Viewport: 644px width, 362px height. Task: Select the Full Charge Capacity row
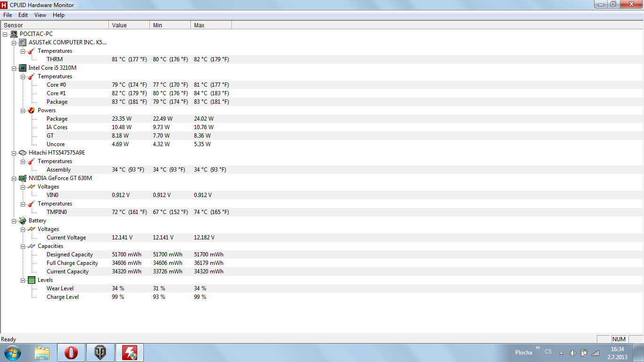pyautogui.click(x=322, y=263)
